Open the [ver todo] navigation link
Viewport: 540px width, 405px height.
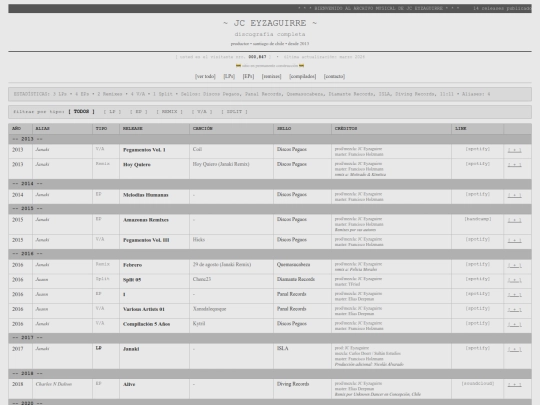click(205, 76)
